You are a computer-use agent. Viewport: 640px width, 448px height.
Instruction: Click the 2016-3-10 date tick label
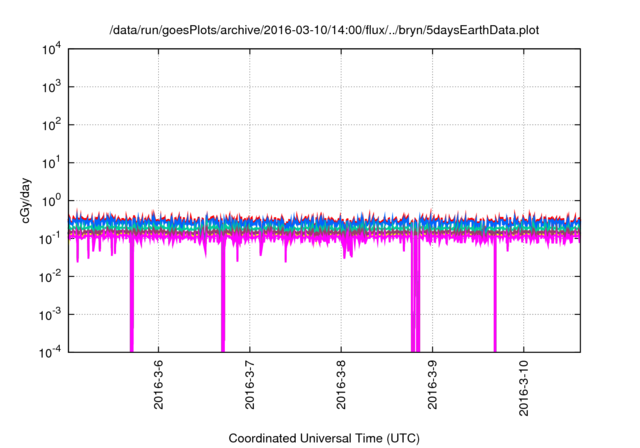click(x=524, y=388)
